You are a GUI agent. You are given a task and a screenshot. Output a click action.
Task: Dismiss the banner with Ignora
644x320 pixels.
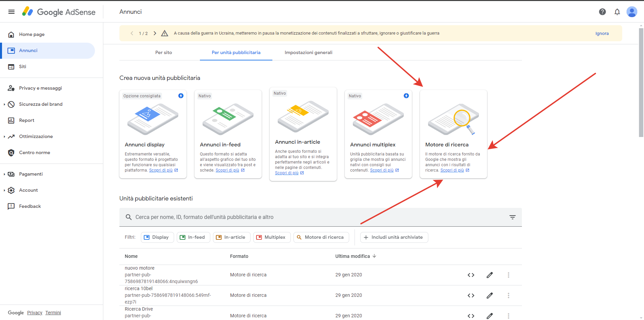(602, 34)
